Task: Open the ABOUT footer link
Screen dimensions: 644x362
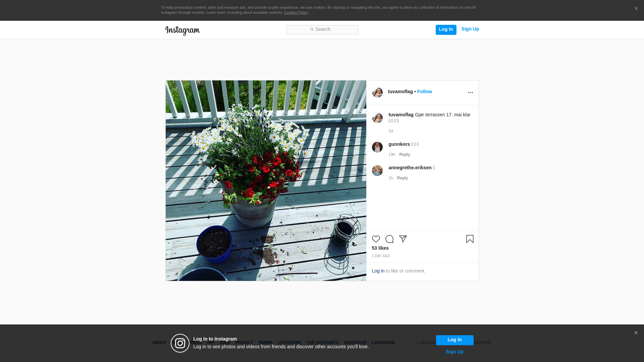Action: point(159,343)
